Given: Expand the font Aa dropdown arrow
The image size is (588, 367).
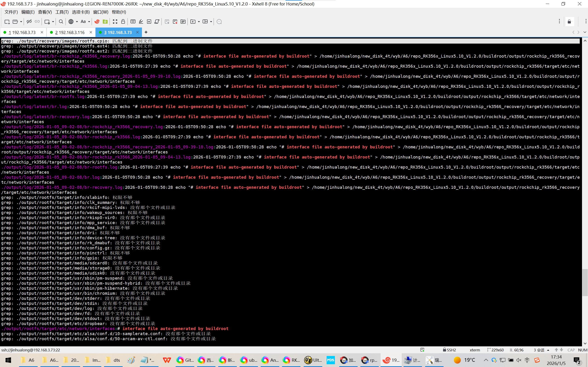Looking at the screenshot, I should 89,22.
